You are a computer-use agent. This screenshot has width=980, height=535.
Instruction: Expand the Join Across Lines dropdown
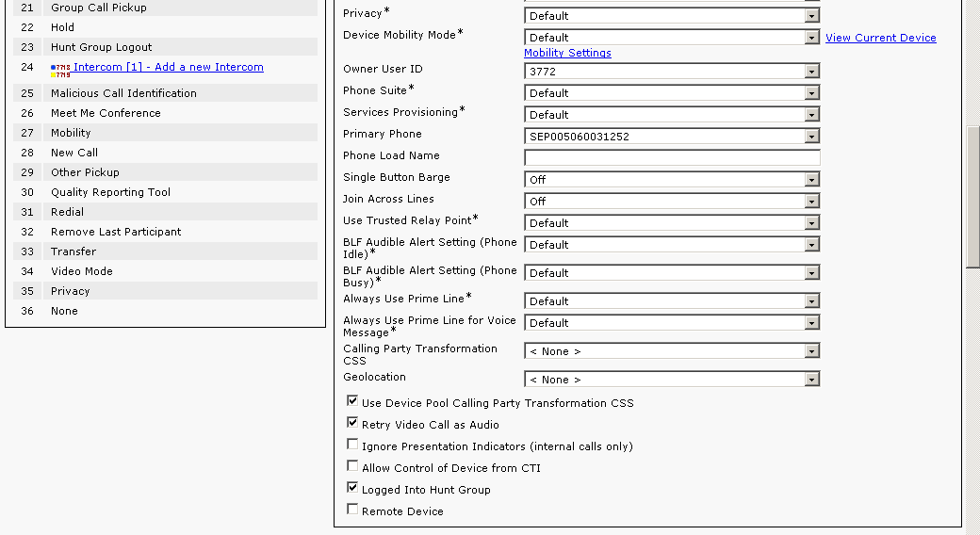671,201
